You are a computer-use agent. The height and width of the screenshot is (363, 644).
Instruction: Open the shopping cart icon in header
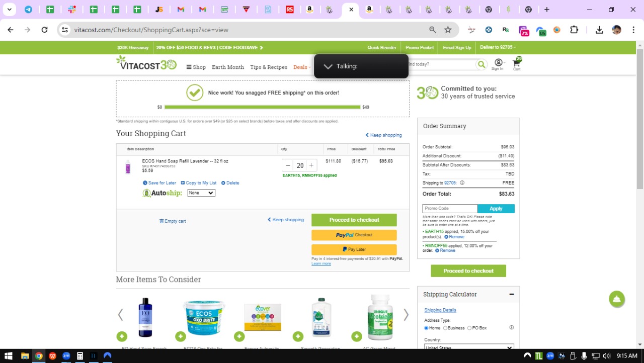[x=517, y=63]
